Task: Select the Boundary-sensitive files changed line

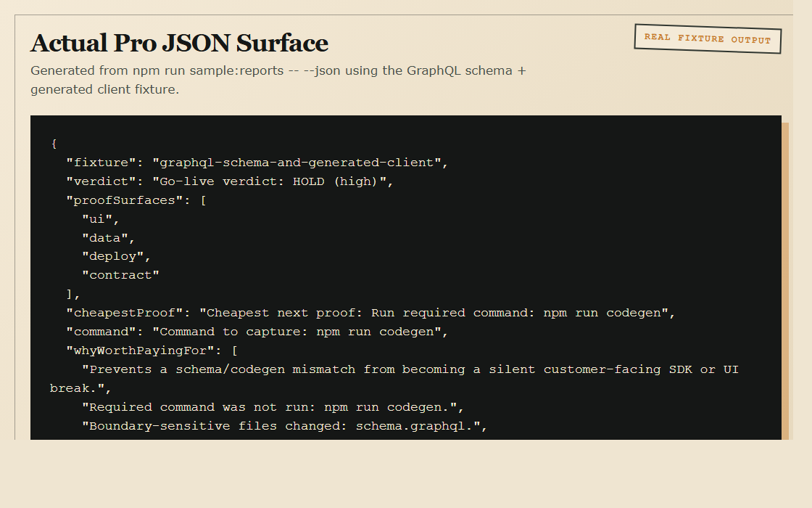Action: 283,425
